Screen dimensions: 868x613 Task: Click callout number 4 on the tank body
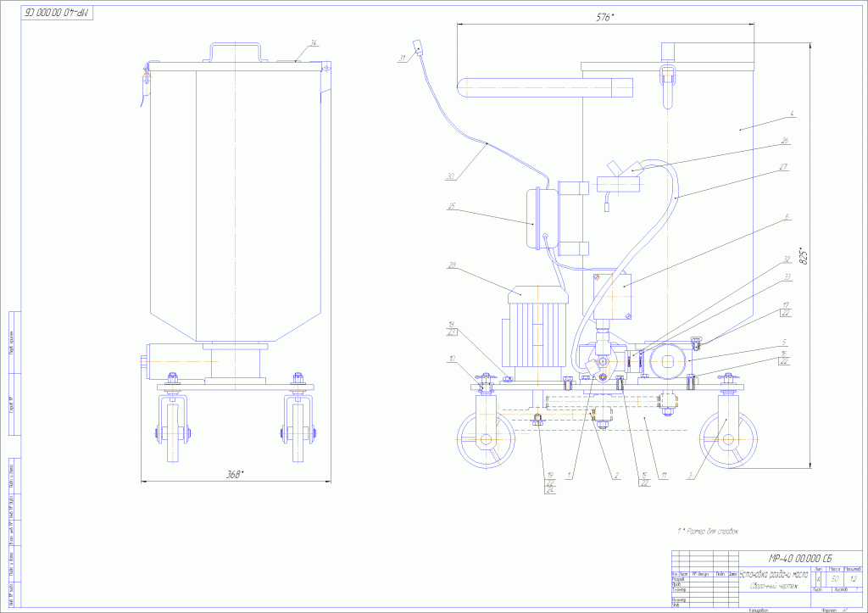click(x=793, y=114)
